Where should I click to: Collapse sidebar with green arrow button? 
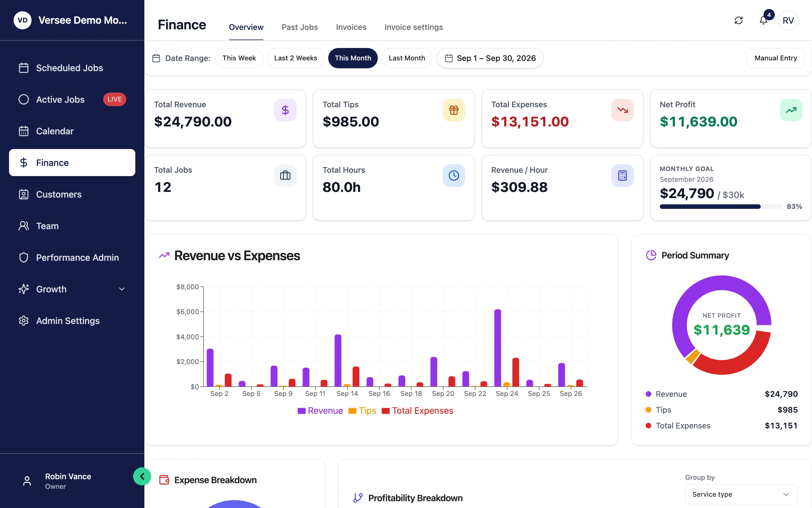coord(142,476)
